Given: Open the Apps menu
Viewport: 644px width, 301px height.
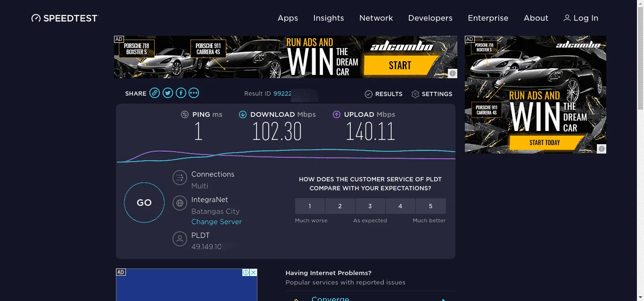Looking at the screenshot, I should coord(288,18).
